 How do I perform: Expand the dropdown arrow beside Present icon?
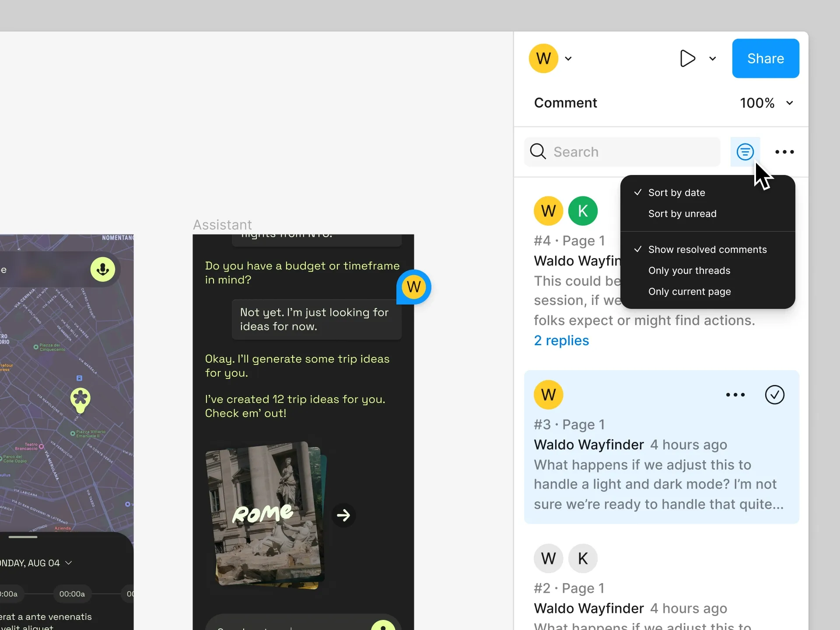coord(712,59)
